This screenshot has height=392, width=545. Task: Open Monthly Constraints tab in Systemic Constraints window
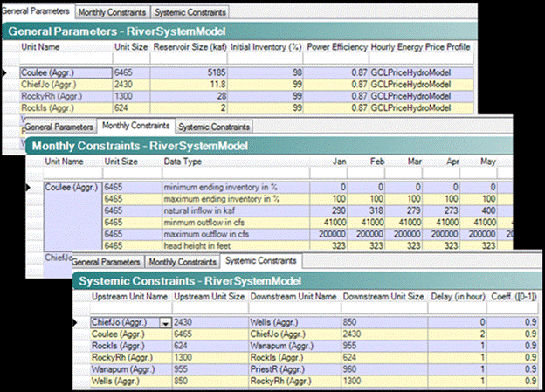coord(183,262)
